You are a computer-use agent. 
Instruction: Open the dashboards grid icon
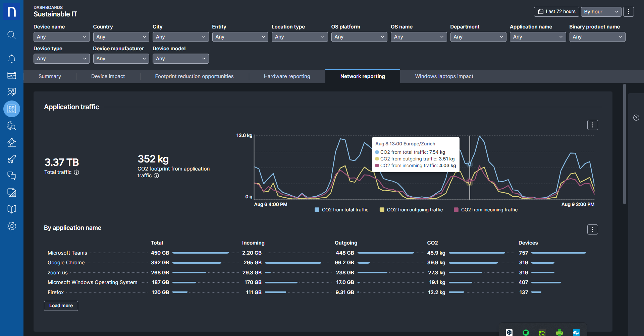pyautogui.click(x=11, y=109)
